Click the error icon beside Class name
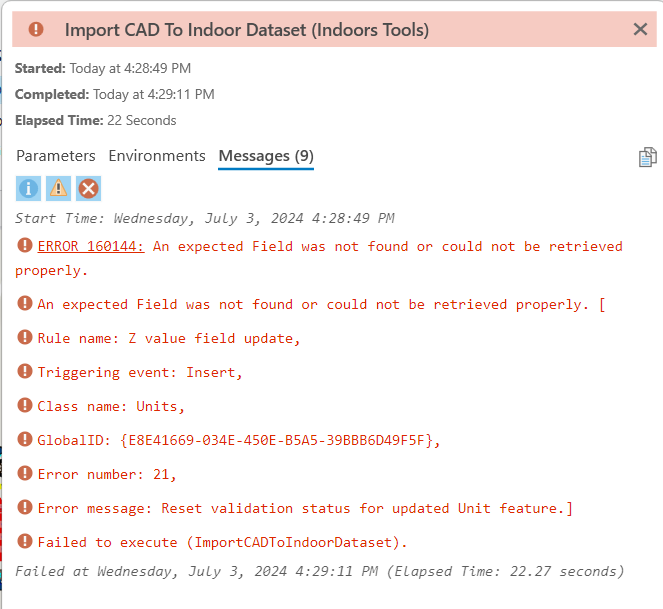 pos(25,406)
